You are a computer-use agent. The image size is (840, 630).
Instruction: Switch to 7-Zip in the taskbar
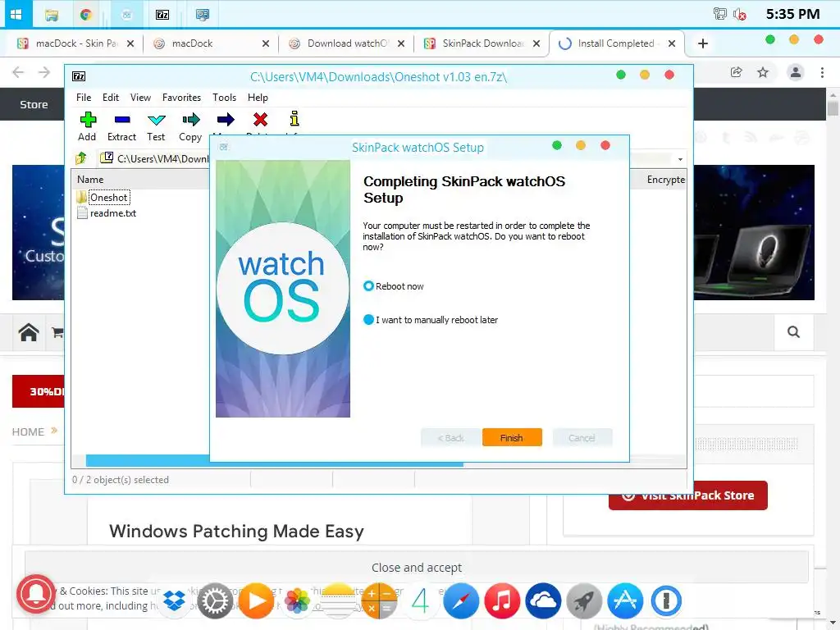162,15
